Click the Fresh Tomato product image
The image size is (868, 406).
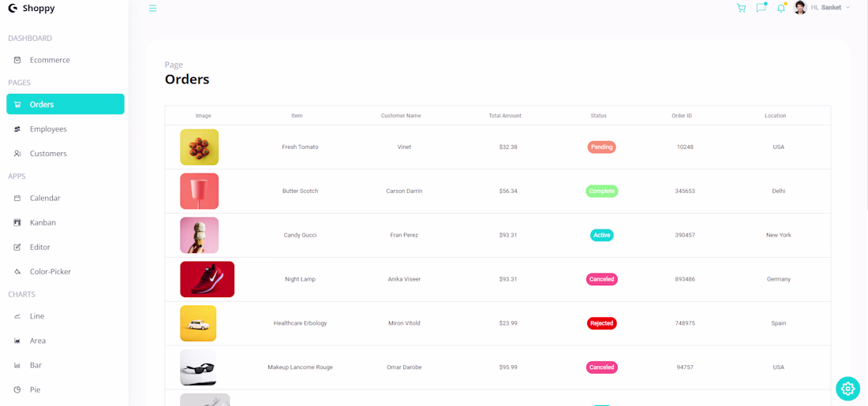coord(200,147)
